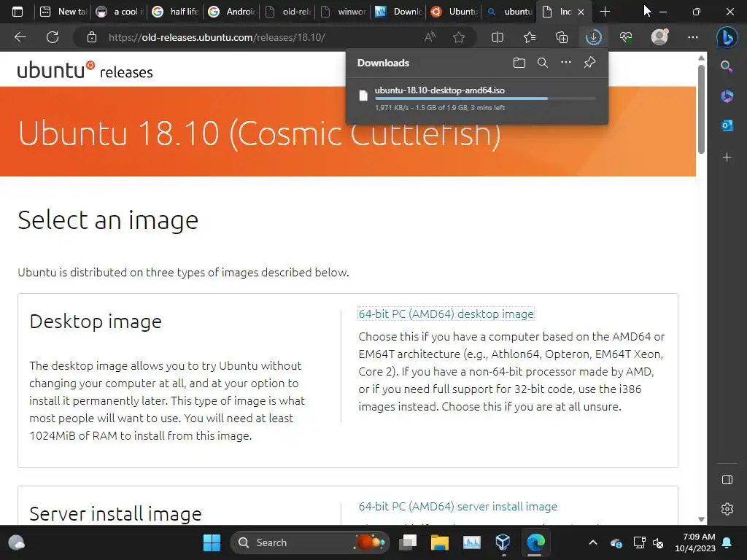Open Outlook in the sidebar
Viewport: 747px width, 560px height.
click(x=727, y=125)
